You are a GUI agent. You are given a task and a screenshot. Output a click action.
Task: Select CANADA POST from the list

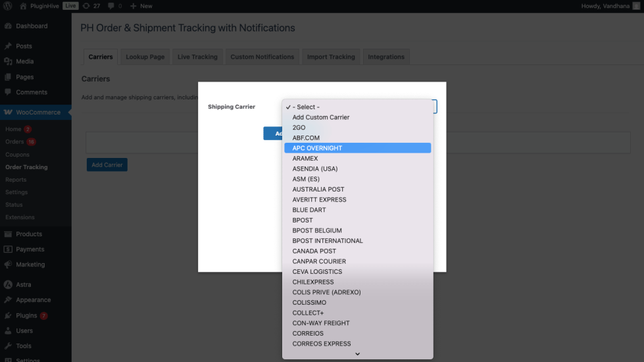tap(314, 251)
